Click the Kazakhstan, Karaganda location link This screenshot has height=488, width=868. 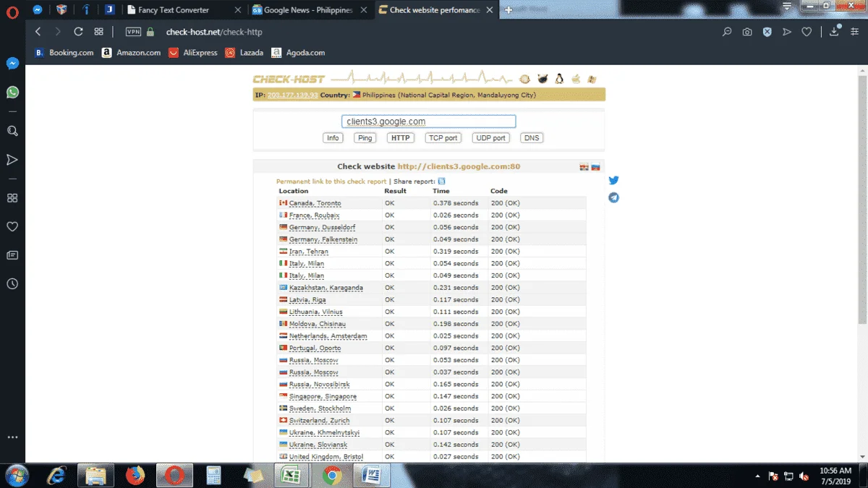(325, 288)
